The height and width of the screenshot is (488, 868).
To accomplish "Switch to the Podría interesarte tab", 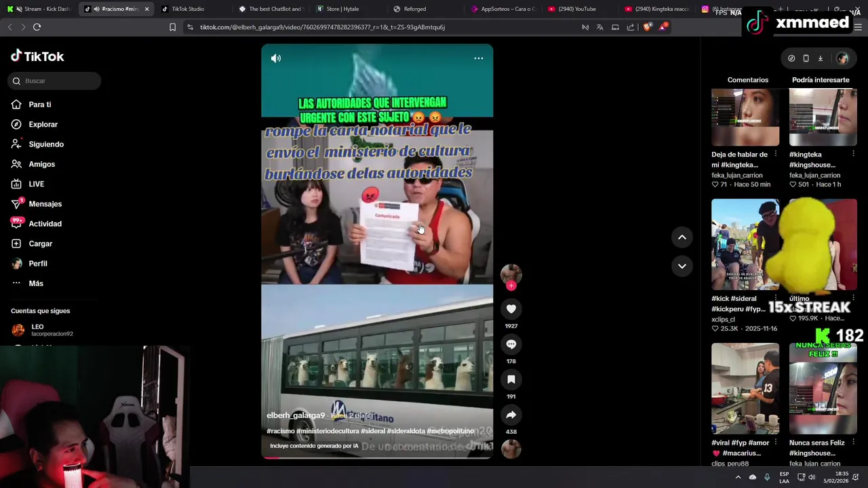I will click(821, 80).
